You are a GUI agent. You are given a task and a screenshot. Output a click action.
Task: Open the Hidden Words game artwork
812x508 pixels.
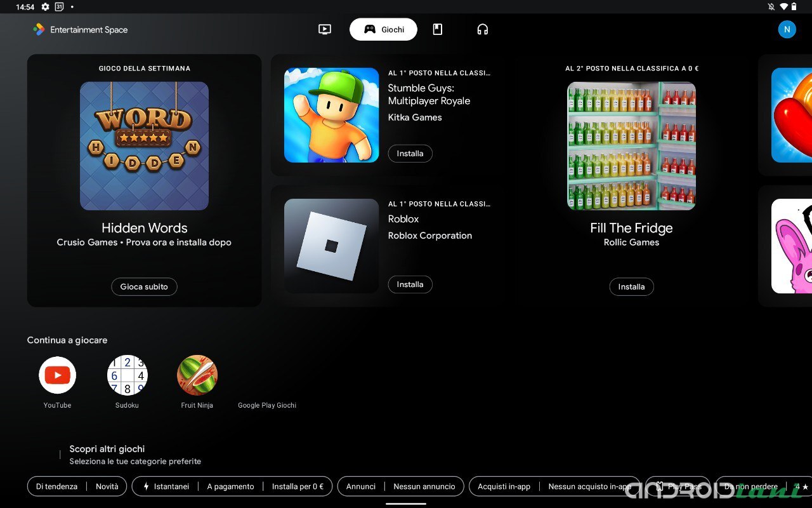(x=144, y=145)
